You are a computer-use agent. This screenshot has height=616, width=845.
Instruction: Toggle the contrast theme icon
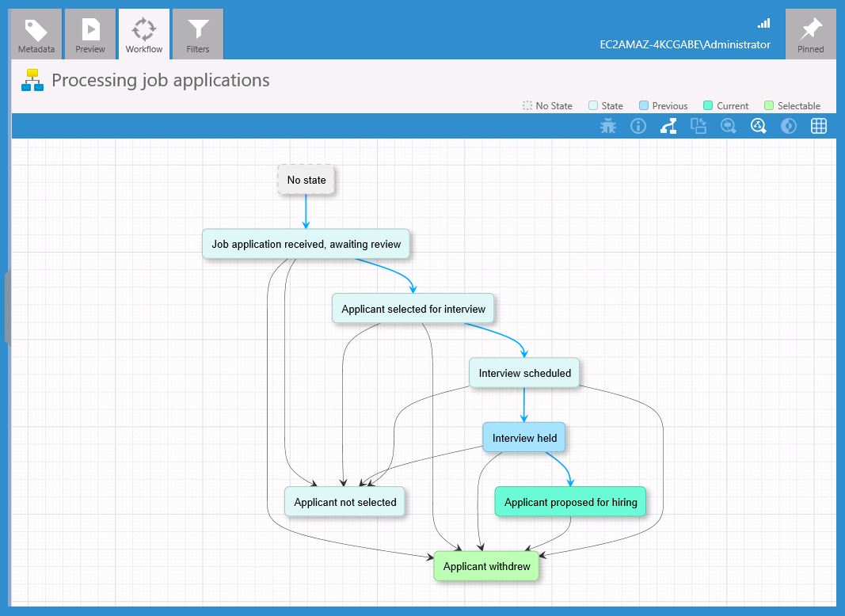click(x=788, y=125)
